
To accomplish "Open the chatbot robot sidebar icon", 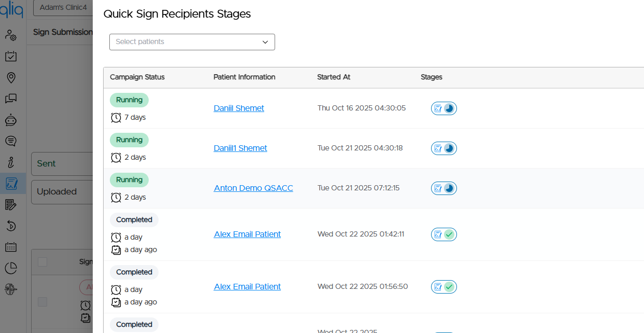I will pyautogui.click(x=11, y=120).
